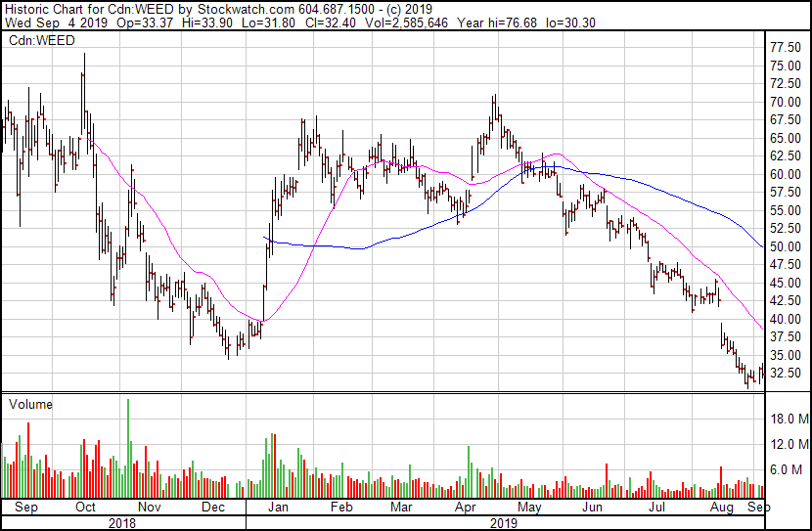Select the 45.00 price axis label
Screen dimensions: 812x531
[786, 283]
